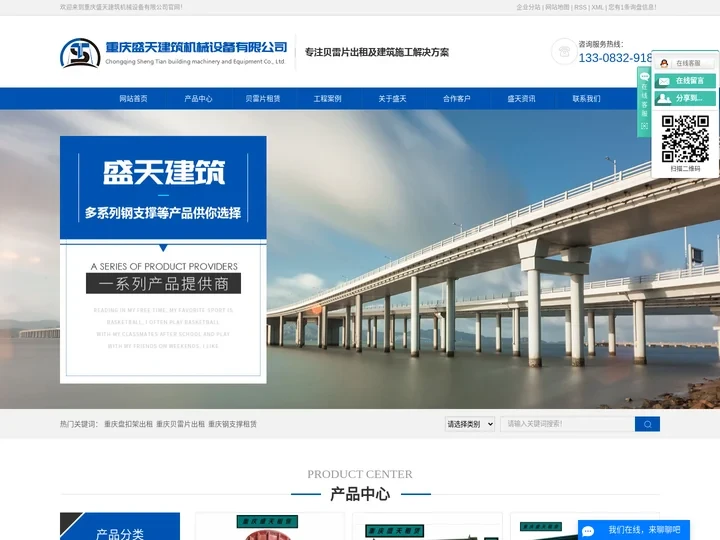Click the telephone hotline icon
Screen dimensions: 720x540
[x=564, y=51]
